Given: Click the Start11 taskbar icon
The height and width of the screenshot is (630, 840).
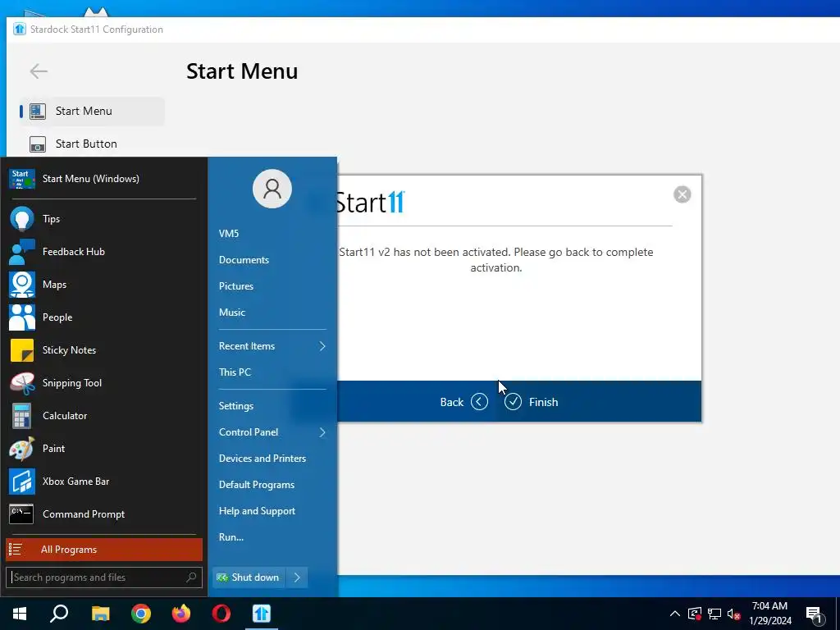Looking at the screenshot, I should [262, 614].
